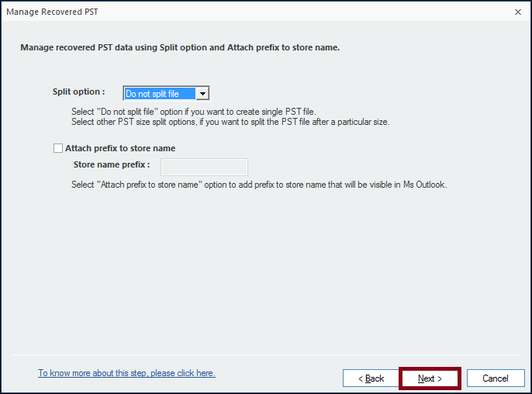This screenshot has width=532, height=394.
Task: Click the 'Select other PST size split options' text
Action: 230,122
